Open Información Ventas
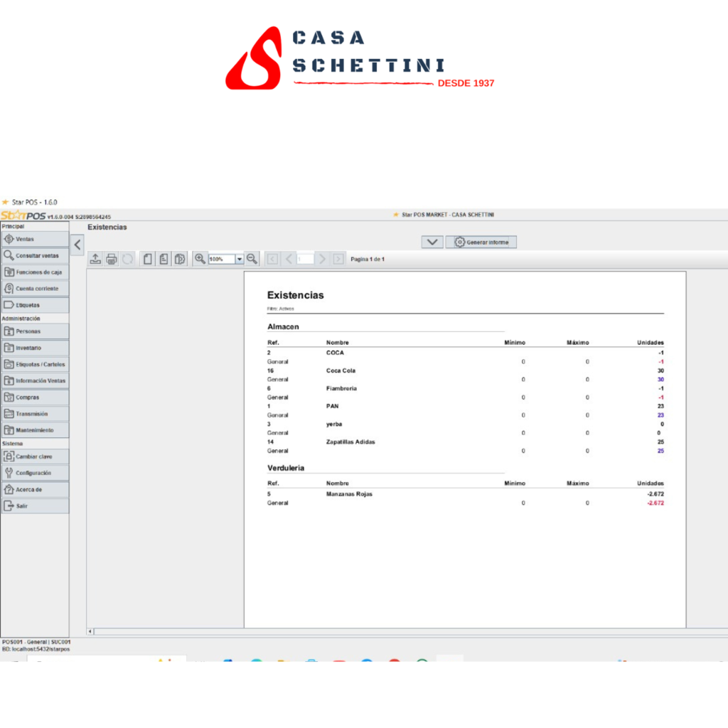This screenshot has height=728, width=728. (x=35, y=381)
